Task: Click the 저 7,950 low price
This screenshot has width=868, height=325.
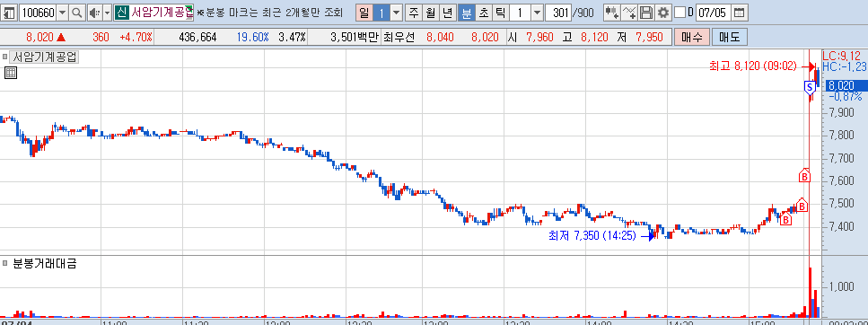Action: coord(640,38)
